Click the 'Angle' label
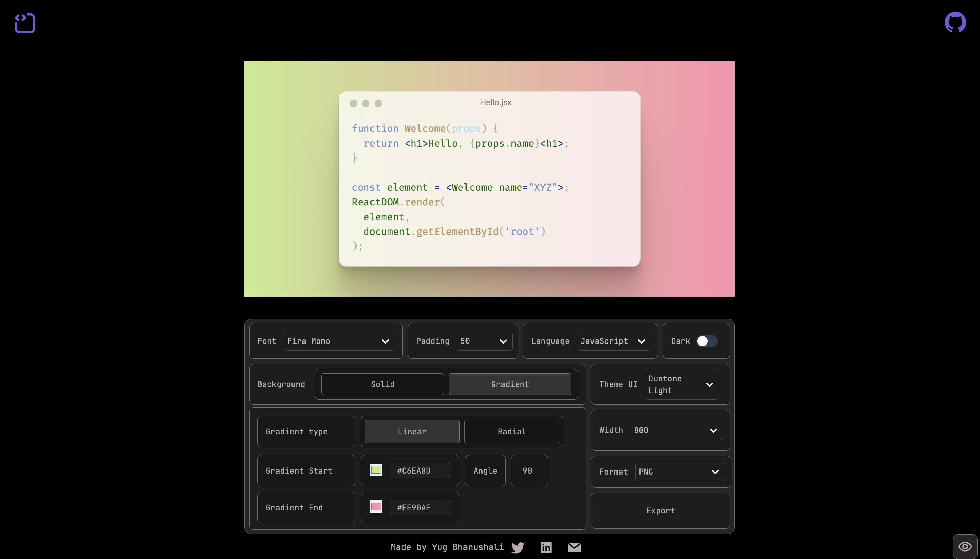 (485, 471)
